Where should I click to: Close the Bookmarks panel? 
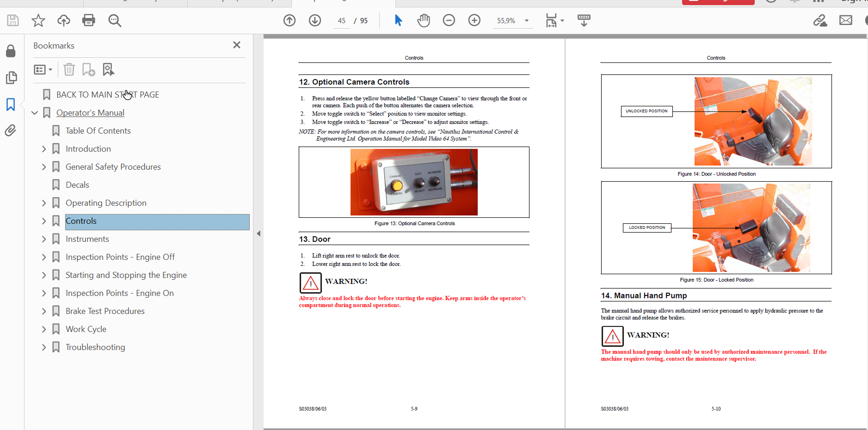237,45
